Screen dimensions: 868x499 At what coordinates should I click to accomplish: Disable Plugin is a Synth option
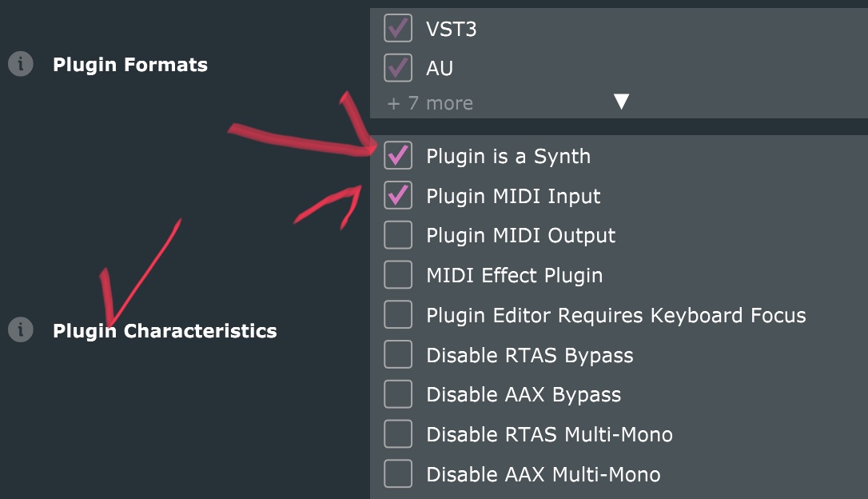398,155
